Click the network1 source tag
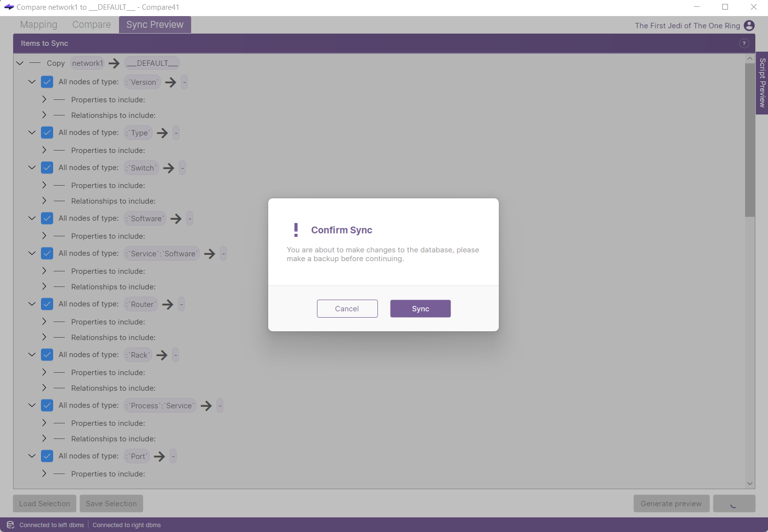The image size is (768, 532). coord(87,63)
